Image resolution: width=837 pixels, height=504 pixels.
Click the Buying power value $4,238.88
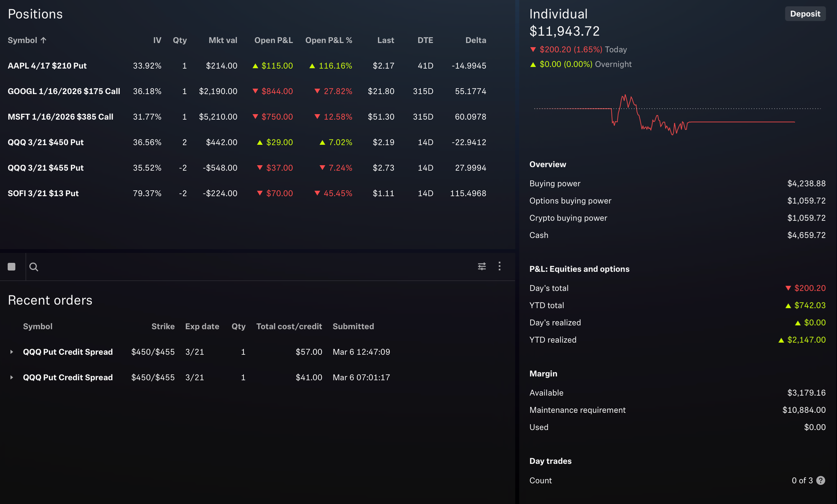pos(806,184)
